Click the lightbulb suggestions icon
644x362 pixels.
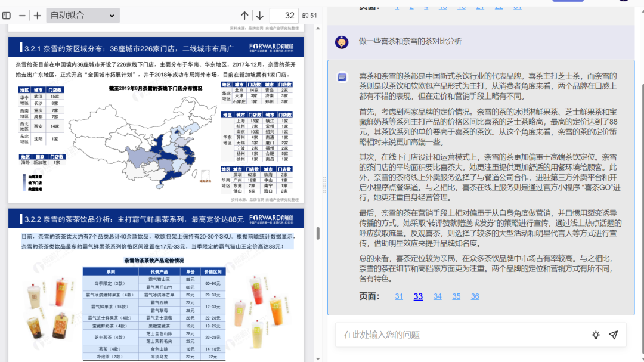pos(596,335)
